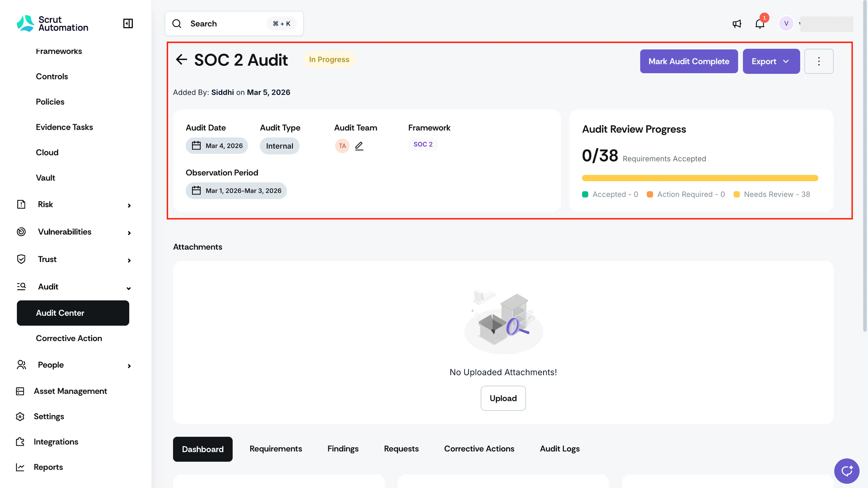Expand the People section chevron

pyautogui.click(x=129, y=366)
